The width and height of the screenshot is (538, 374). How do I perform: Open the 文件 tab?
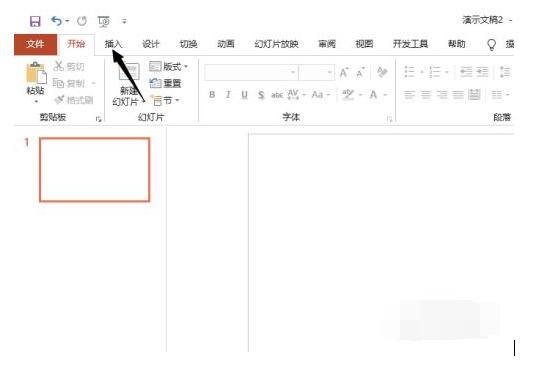pos(35,44)
